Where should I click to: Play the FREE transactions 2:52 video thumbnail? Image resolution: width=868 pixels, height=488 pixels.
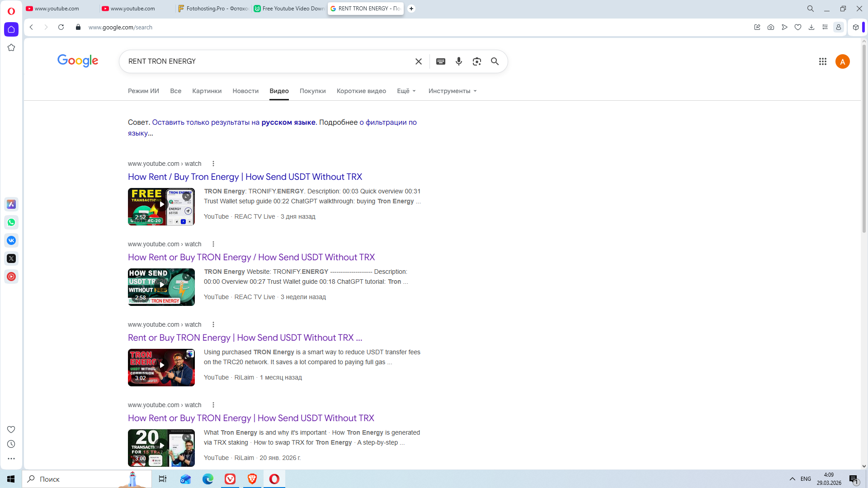pos(161,206)
